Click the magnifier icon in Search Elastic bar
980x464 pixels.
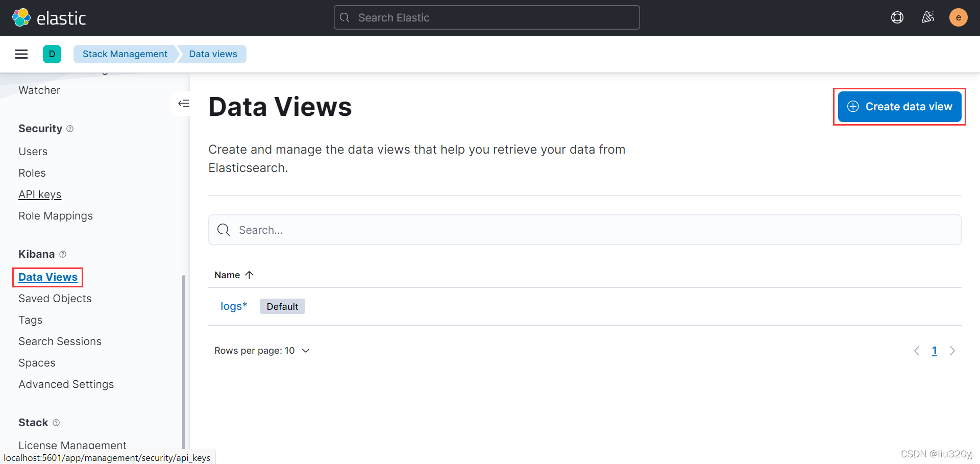345,18
